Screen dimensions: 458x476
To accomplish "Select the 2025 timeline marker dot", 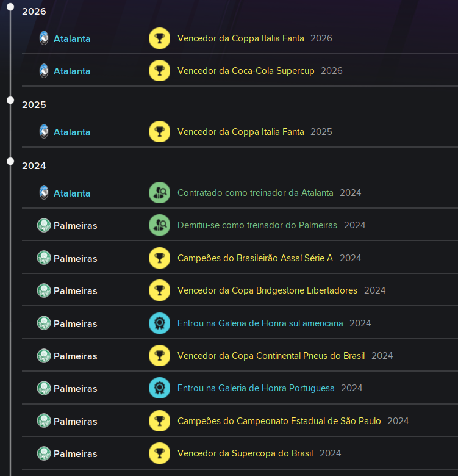I will pyautogui.click(x=10, y=100).
